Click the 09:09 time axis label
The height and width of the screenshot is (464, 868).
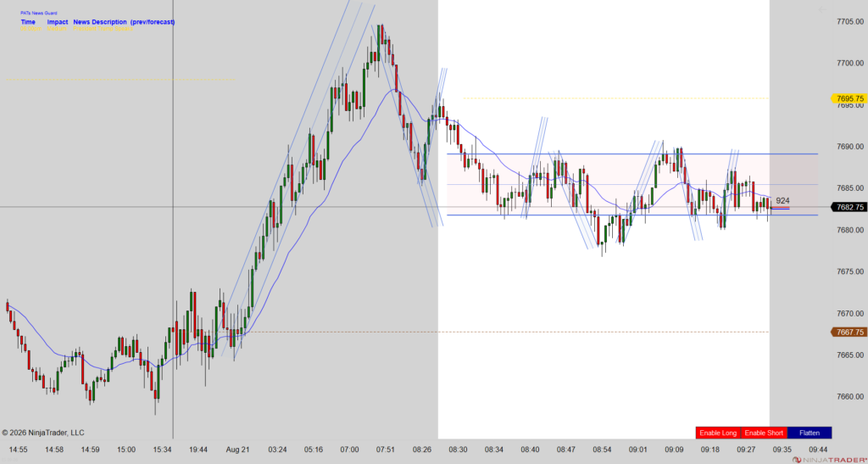(674, 449)
